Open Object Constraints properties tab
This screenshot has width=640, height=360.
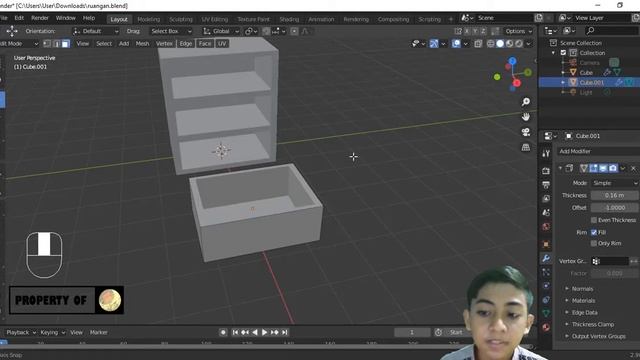click(x=546, y=300)
